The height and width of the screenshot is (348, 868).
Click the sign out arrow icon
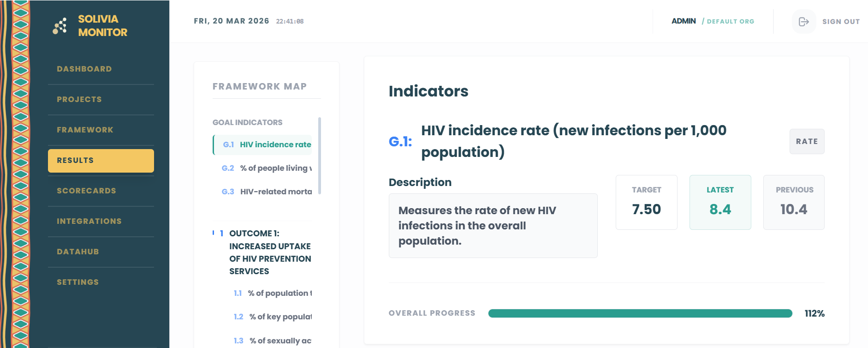pyautogui.click(x=804, y=22)
